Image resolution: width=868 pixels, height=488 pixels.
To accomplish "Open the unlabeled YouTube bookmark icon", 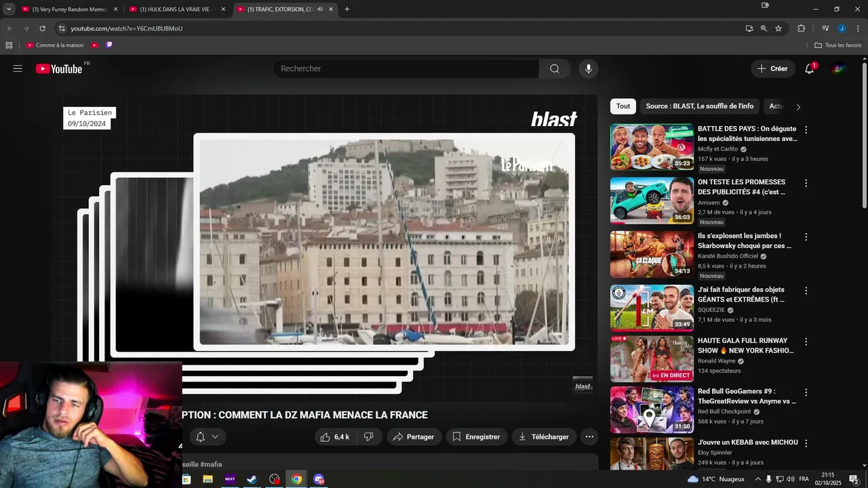I will pyautogui.click(x=95, y=45).
